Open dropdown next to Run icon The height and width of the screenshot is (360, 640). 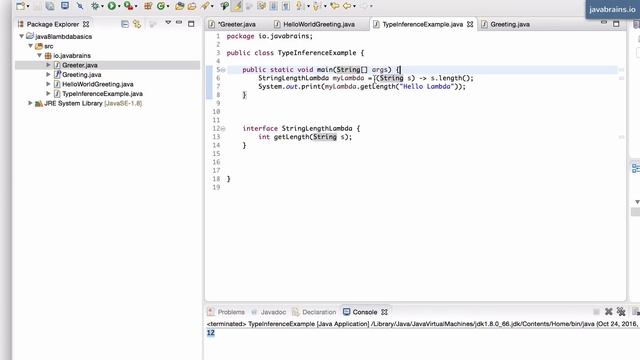click(119, 6)
